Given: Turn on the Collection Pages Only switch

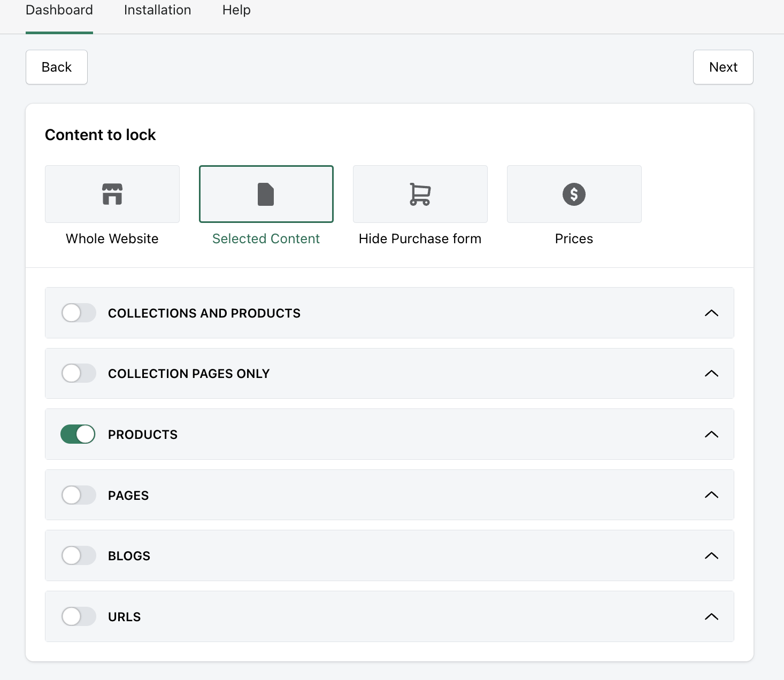Looking at the screenshot, I should [79, 373].
